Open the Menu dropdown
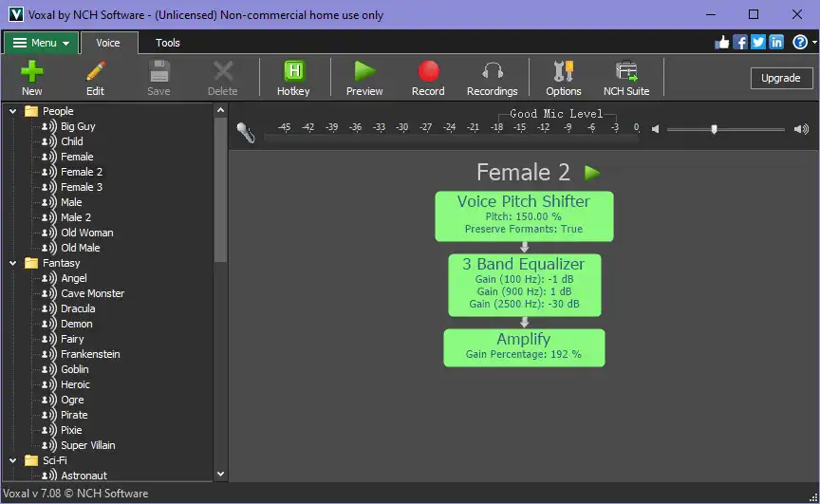This screenshot has height=504, width=820. click(x=42, y=43)
